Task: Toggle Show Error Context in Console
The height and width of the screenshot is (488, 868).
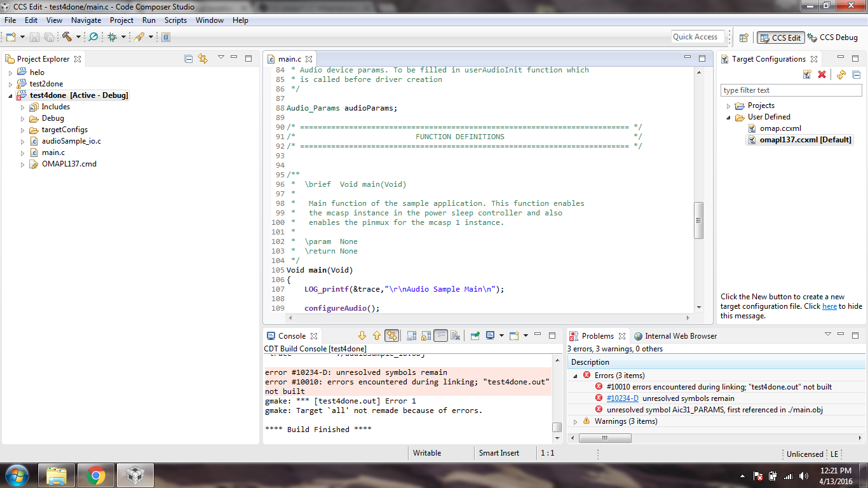Action: click(x=392, y=335)
